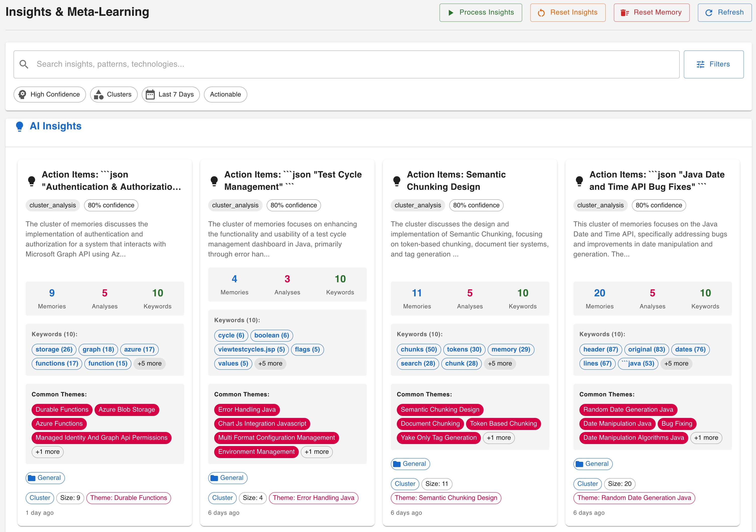Click the trash icon on Reset Memory button
This screenshot has width=756, height=532.
[624, 13]
